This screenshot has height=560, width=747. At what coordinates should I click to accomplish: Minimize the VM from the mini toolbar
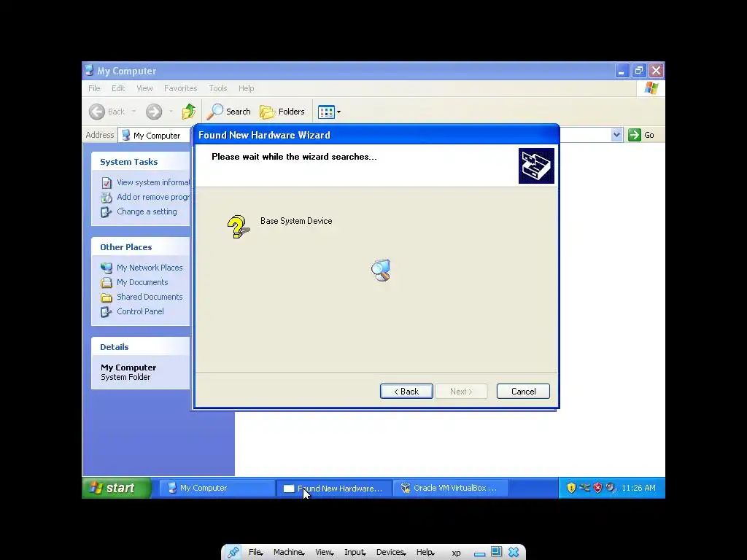tap(480, 553)
